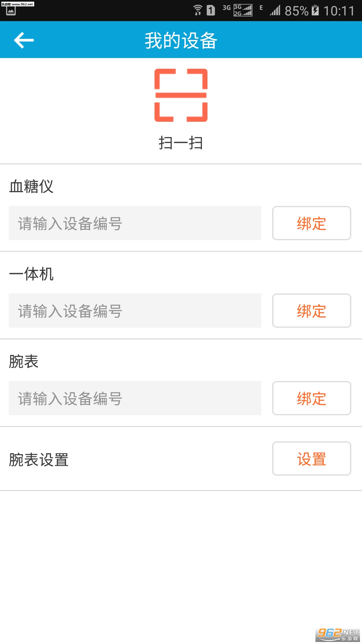
Task: Open 腕表设置 with 设置 button
Action: pos(311,459)
